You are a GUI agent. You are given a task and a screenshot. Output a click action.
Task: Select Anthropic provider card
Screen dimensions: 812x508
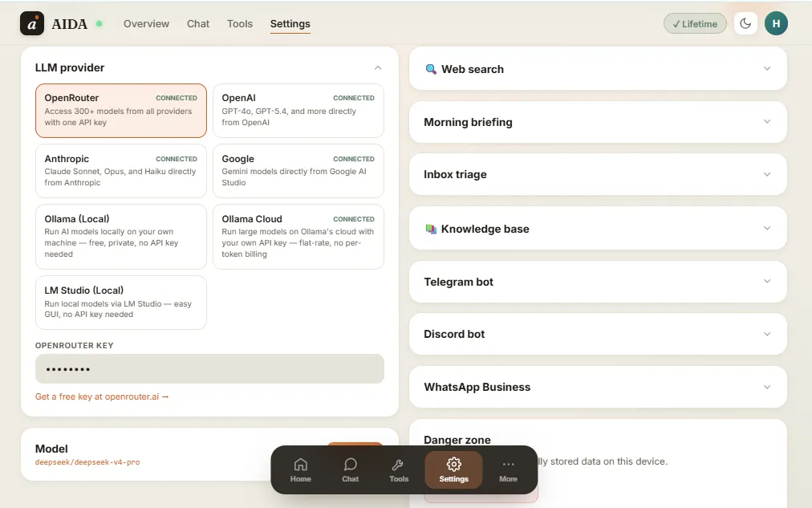pyautogui.click(x=121, y=171)
